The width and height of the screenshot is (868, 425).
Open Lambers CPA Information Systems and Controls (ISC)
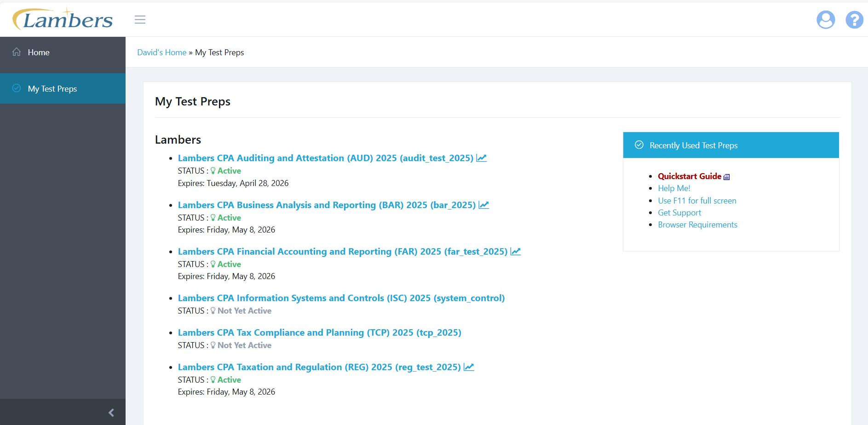(341, 298)
